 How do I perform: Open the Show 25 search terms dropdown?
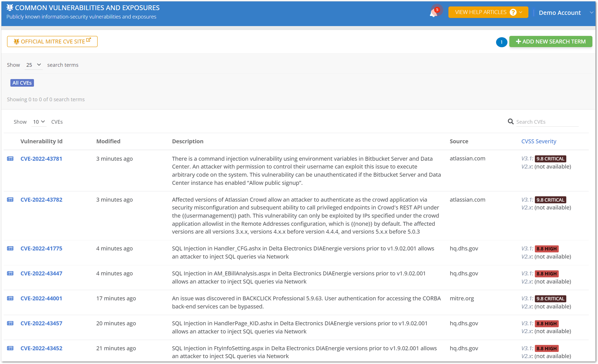click(33, 65)
